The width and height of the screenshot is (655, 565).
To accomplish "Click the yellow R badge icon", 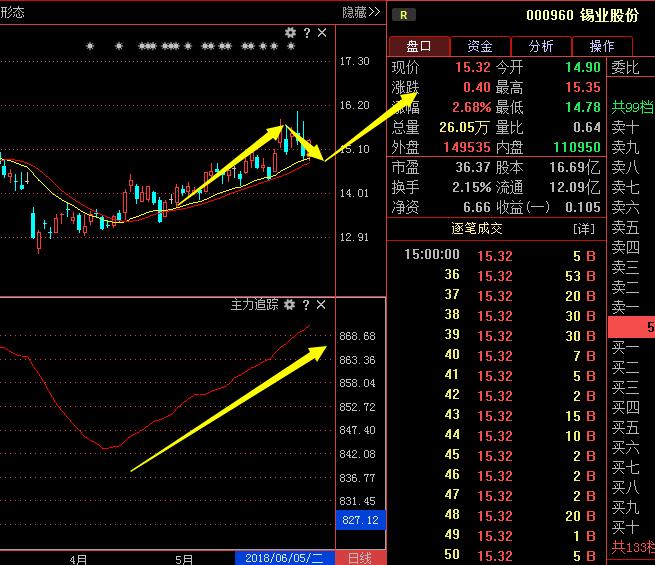I will (403, 14).
